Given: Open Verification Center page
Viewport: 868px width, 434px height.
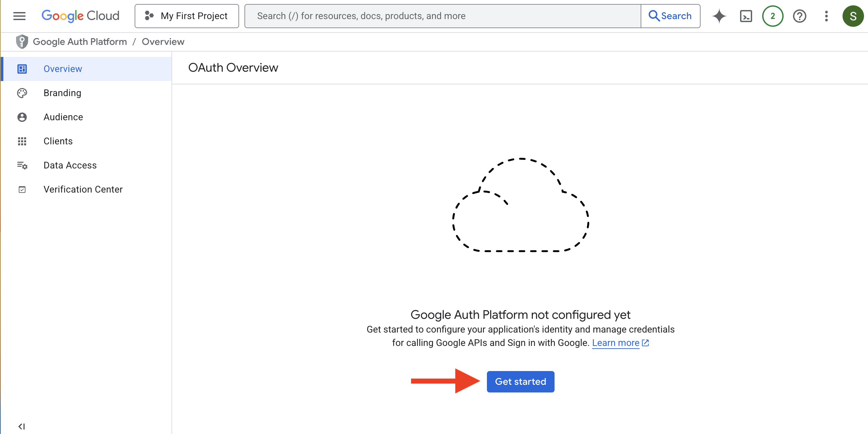Looking at the screenshot, I should [x=83, y=189].
